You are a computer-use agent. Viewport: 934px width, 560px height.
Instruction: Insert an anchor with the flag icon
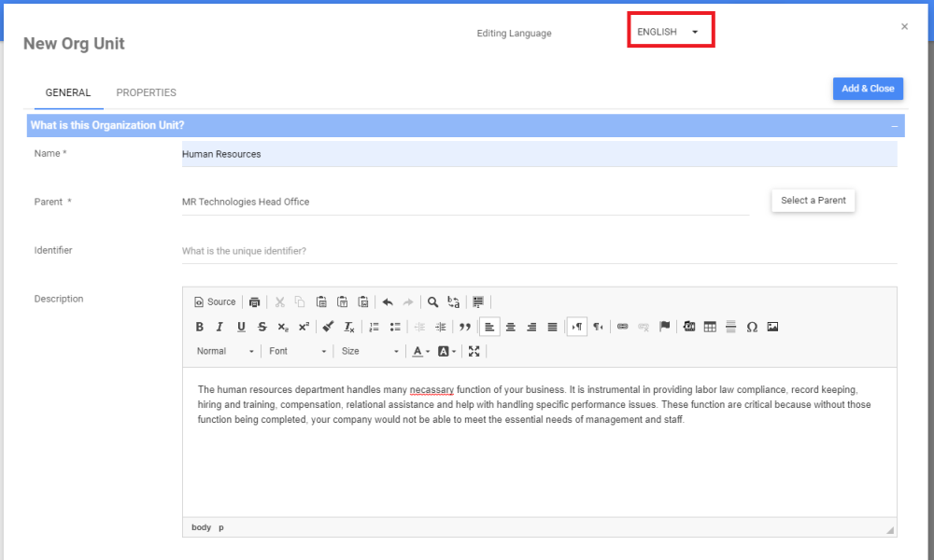pyautogui.click(x=664, y=327)
